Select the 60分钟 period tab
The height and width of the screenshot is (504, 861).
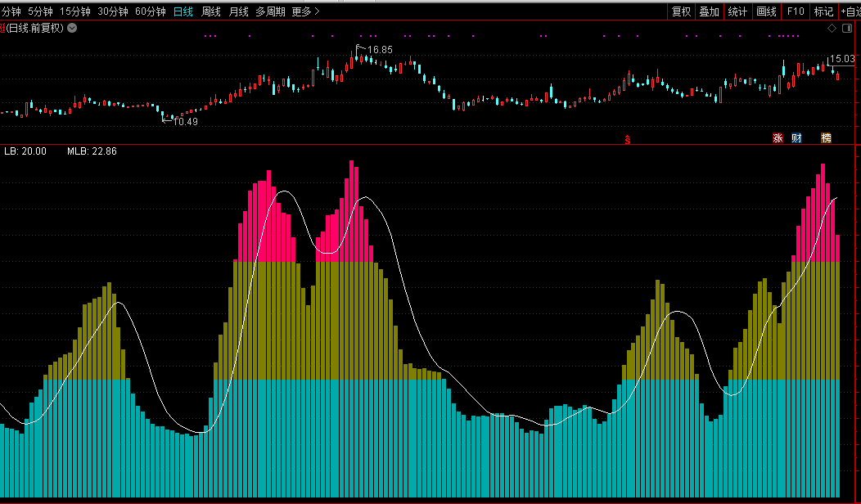[150, 11]
